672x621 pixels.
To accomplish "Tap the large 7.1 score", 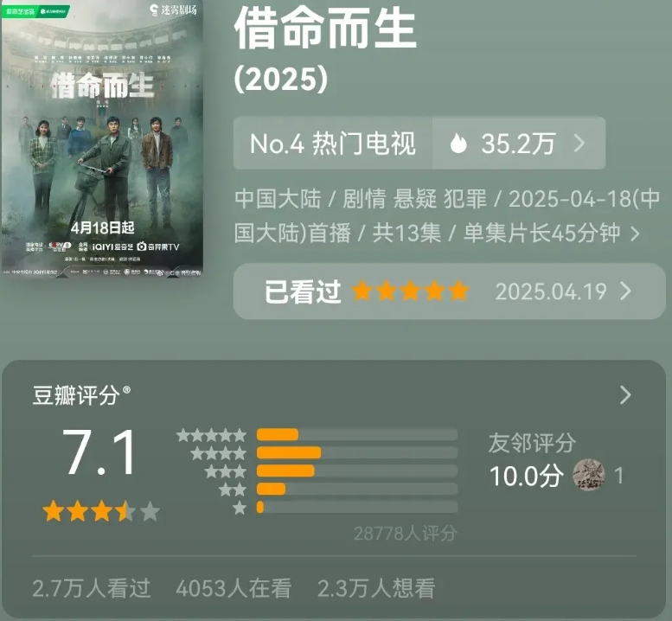I will [99, 452].
